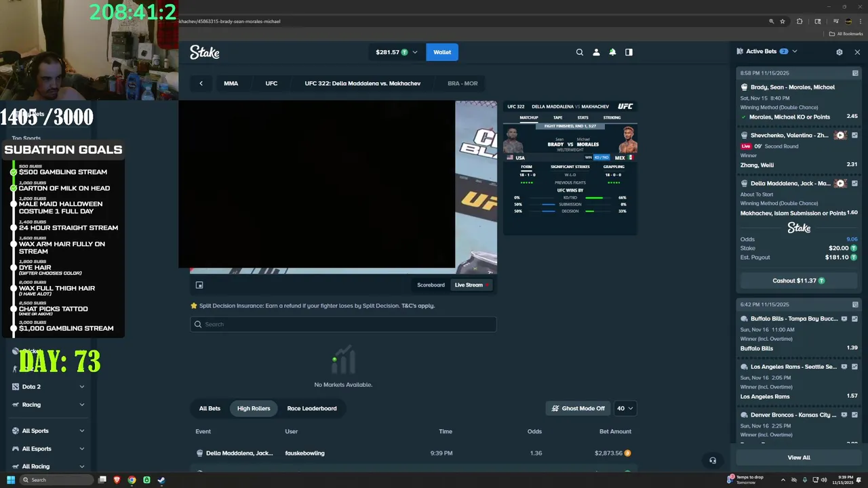Image resolution: width=868 pixels, height=488 pixels.
Task: Open Chrome zoom magnifier in address bar
Action: 771,21
